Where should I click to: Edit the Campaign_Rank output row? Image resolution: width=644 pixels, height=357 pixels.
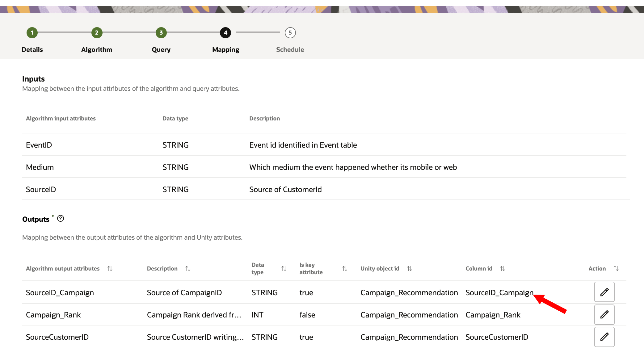pyautogui.click(x=604, y=314)
